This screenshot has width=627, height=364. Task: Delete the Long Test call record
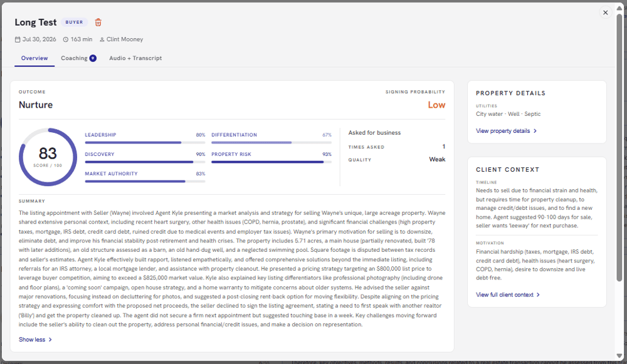[x=98, y=23]
